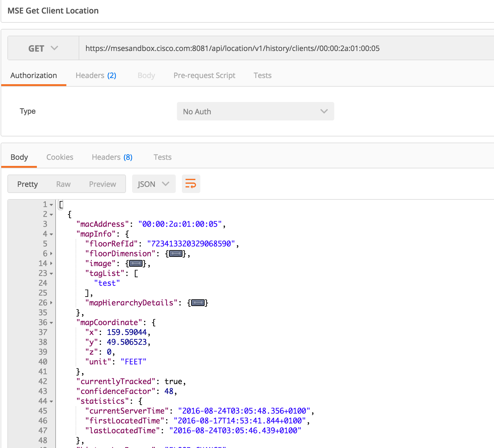Click the "statistics" key
The image size is (494, 448).
pos(103,401)
